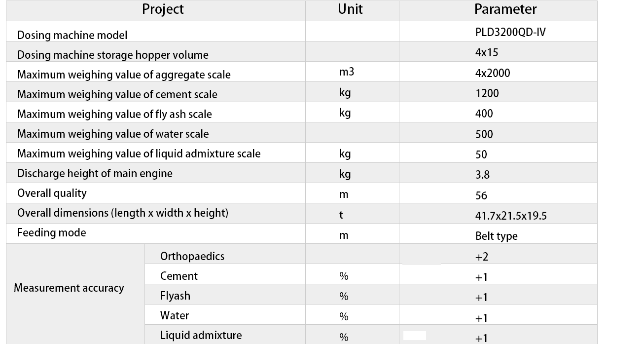This screenshot has width=644, height=344.
Task: Click the Project column header
Action: tap(163, 9)
